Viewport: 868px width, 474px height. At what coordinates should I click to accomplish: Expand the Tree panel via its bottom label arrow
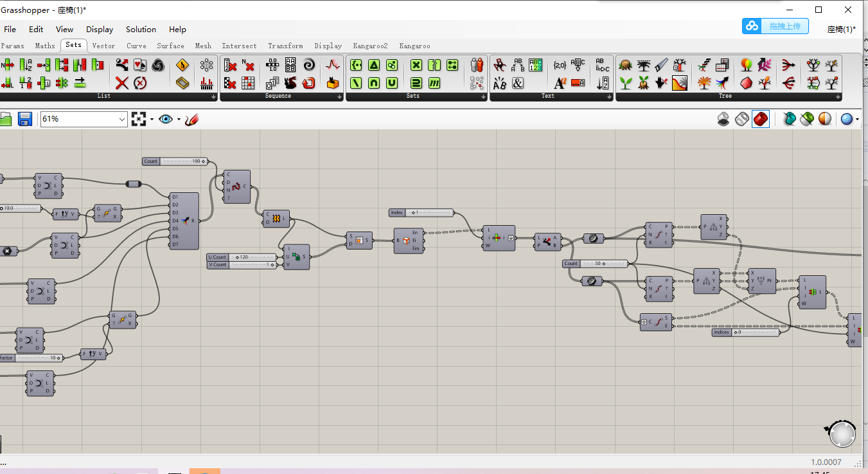tap(838, 96)
